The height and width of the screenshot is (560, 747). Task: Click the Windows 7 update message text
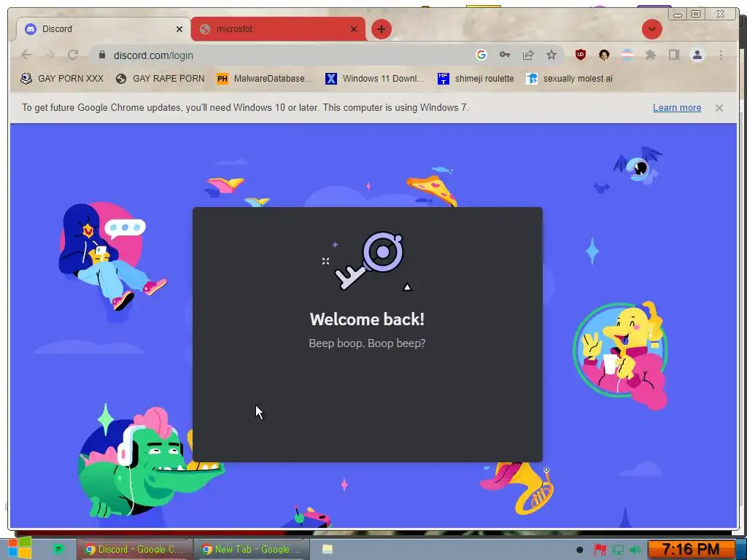tap(245, 108)
